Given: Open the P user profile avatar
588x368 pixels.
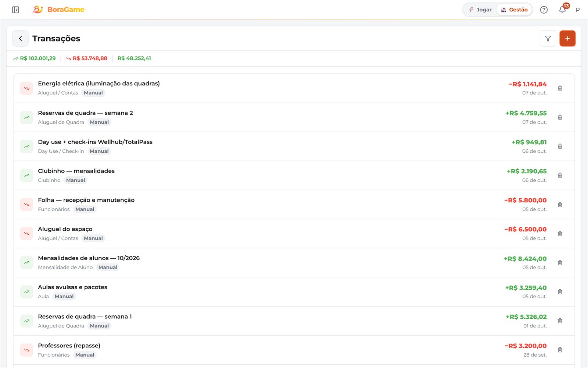Looking at the screenshot, I should (578, 10).
